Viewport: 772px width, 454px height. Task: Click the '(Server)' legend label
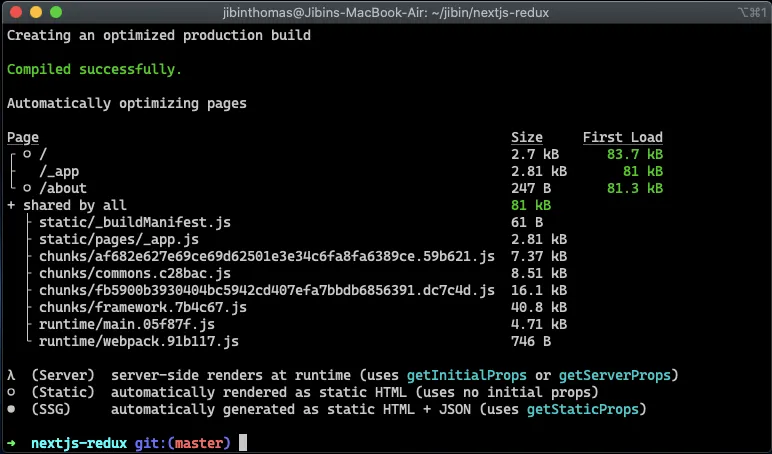[63, 375]
